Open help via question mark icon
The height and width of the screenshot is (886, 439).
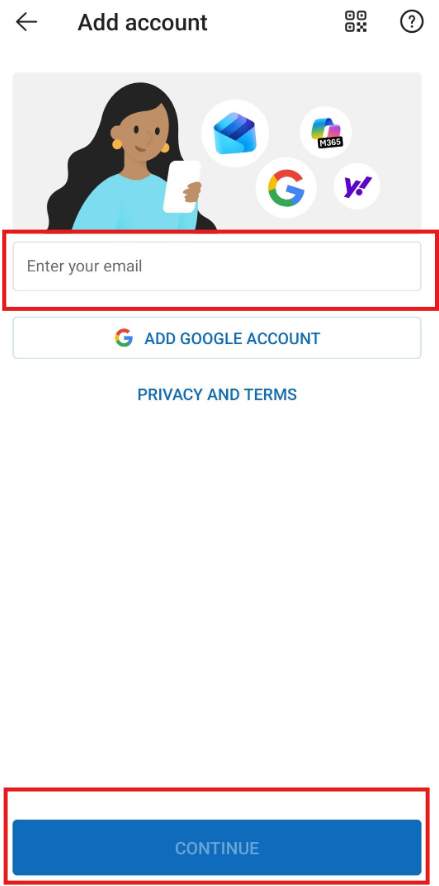411,22
